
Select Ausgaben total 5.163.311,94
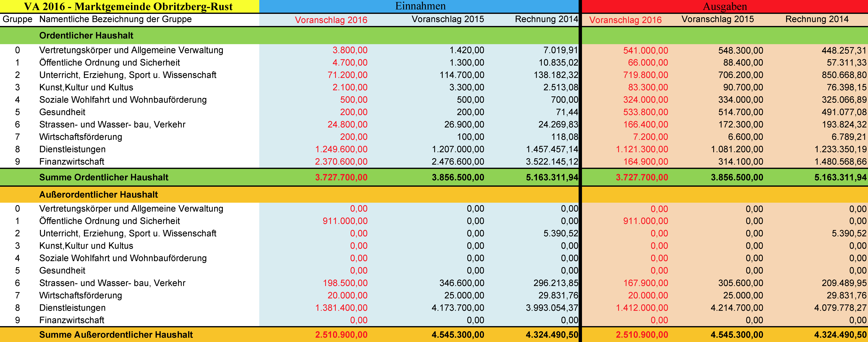(840, 177)
